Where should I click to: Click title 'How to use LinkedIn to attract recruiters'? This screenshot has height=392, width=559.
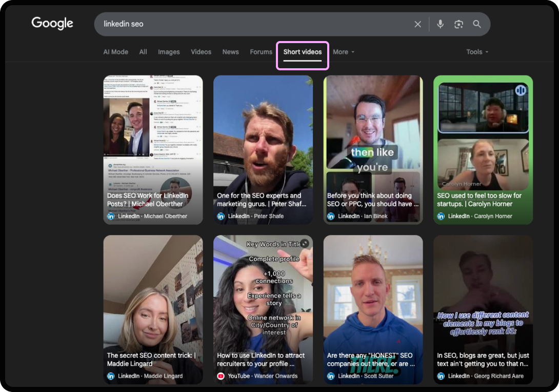(261, 360)
